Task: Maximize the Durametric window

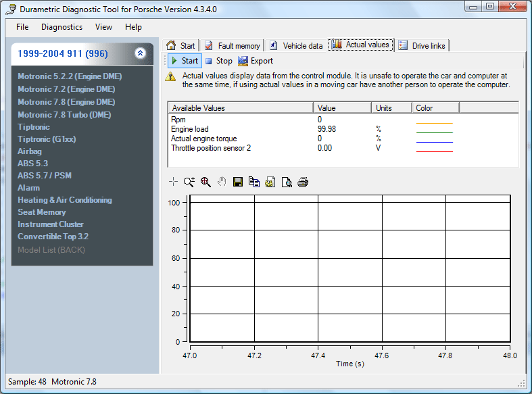Action: coord(490,7)
